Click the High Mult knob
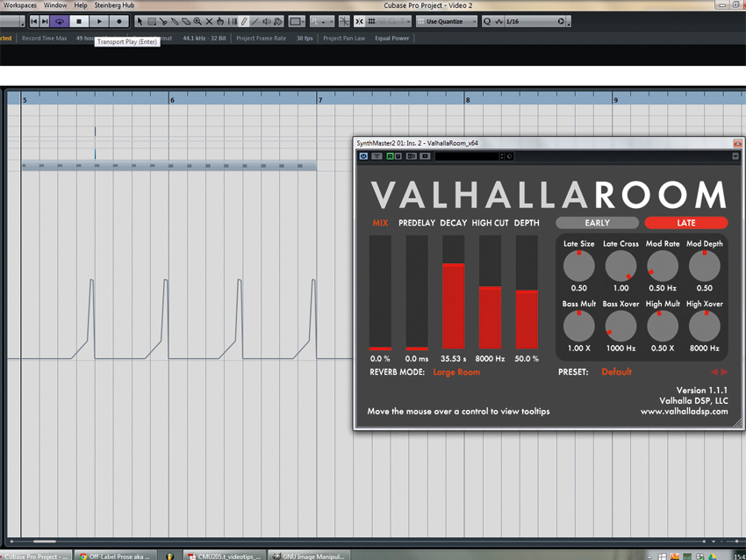746x560 pixels. (663, 327)
